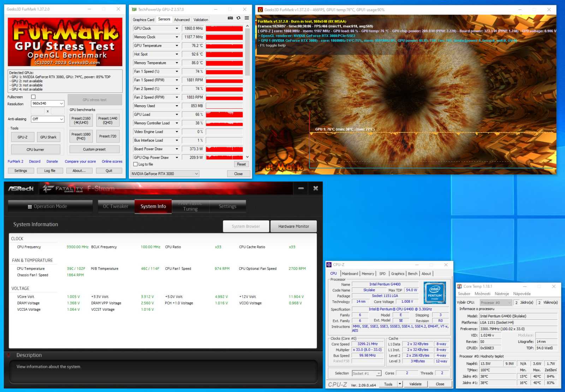Click the Hardware Monitor button
This screenshot has height=392, width=565.
pos(293,226)
